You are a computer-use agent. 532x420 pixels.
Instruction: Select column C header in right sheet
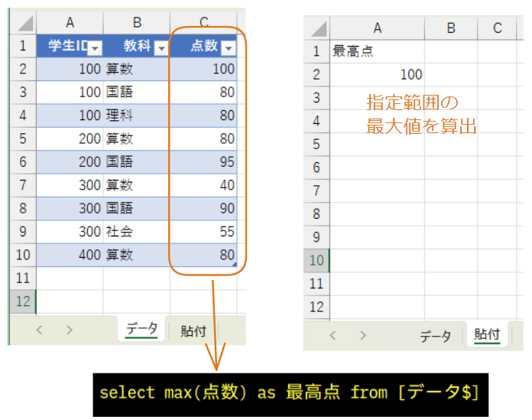click(x=498, y=28)
